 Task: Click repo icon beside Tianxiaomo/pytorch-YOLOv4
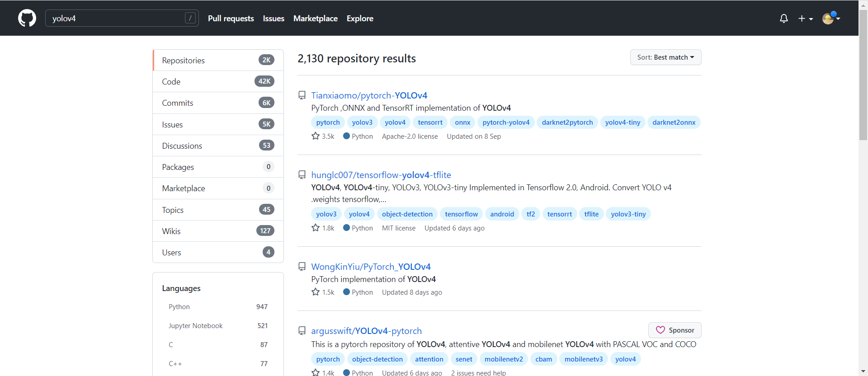click(302, 95)
